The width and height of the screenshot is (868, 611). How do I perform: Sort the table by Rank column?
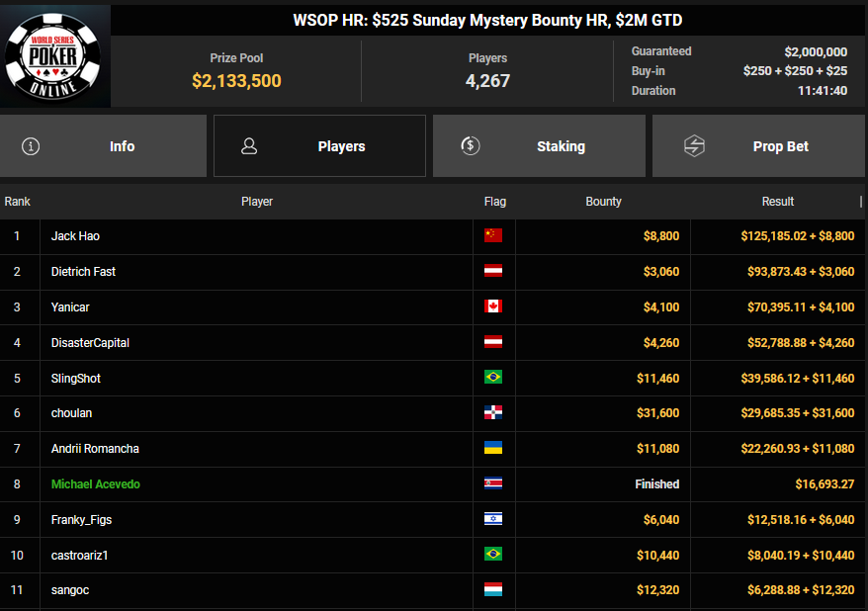[18, 202]
